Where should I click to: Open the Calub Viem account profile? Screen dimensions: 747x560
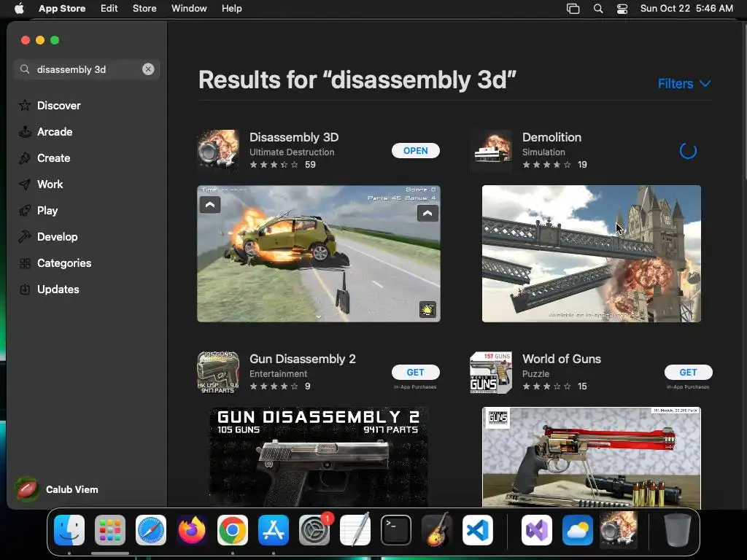coord(56,489)
